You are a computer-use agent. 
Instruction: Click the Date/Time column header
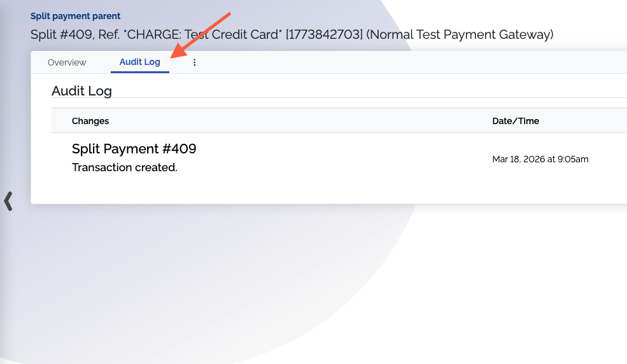pos(516,121)
